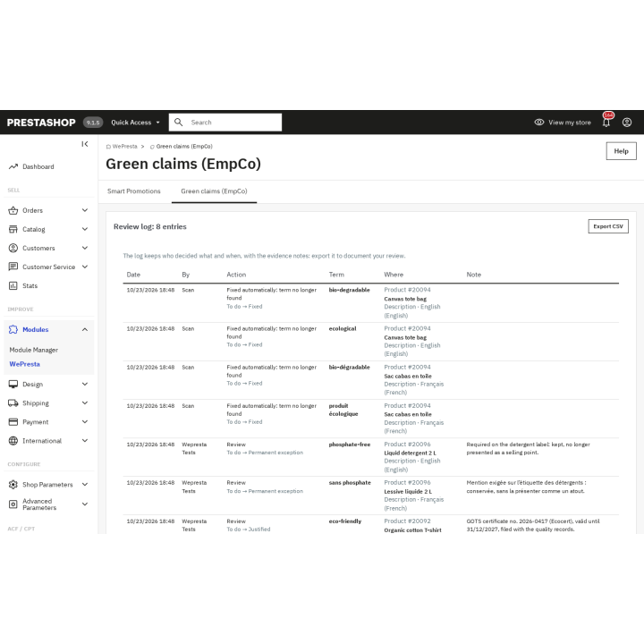Select the term 'ecological'
This screenshot has height=644, width=644.
pyautogui.click(x=343, y=328)
